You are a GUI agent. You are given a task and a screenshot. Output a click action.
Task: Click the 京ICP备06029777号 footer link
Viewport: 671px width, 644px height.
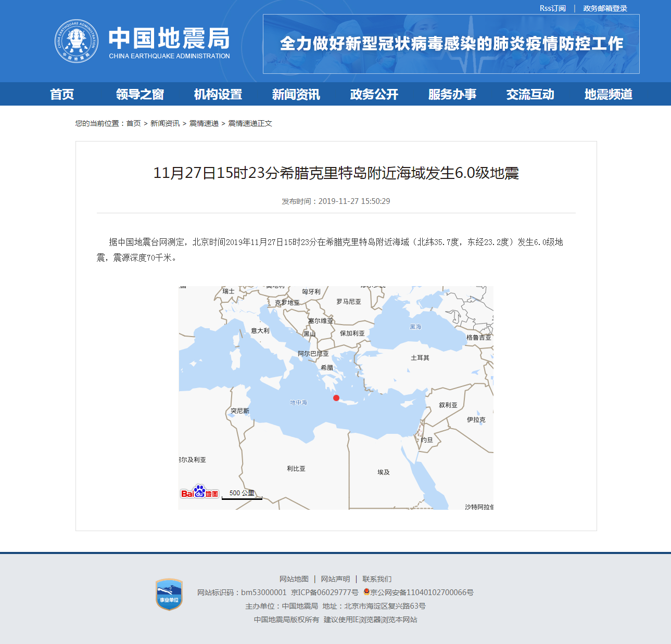(325, 593)
